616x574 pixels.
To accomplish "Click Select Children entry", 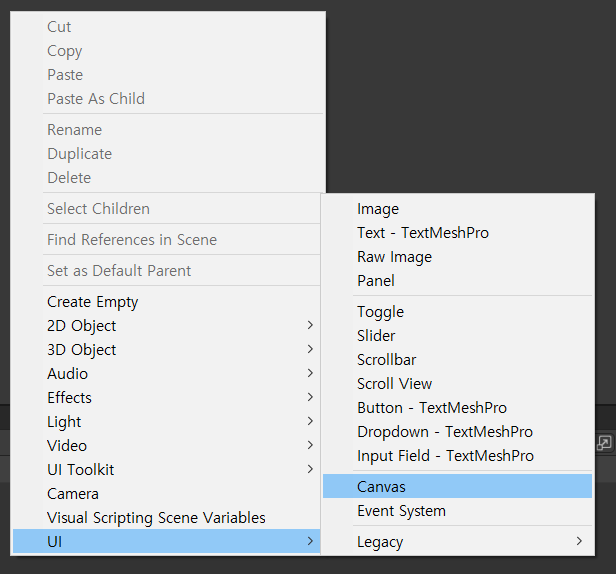I will pyautogui.click(x=167, y=209).
